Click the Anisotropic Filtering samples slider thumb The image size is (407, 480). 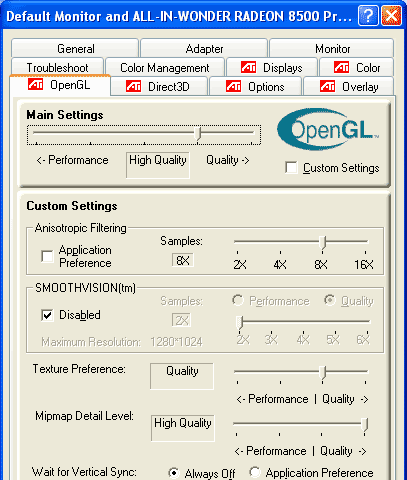point(322,242)
